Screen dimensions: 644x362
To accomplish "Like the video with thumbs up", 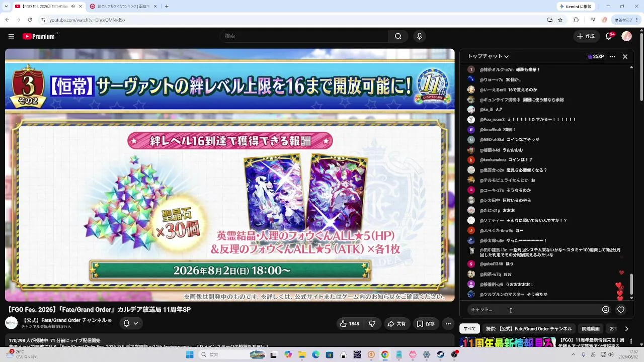I will tap(350, 324).
